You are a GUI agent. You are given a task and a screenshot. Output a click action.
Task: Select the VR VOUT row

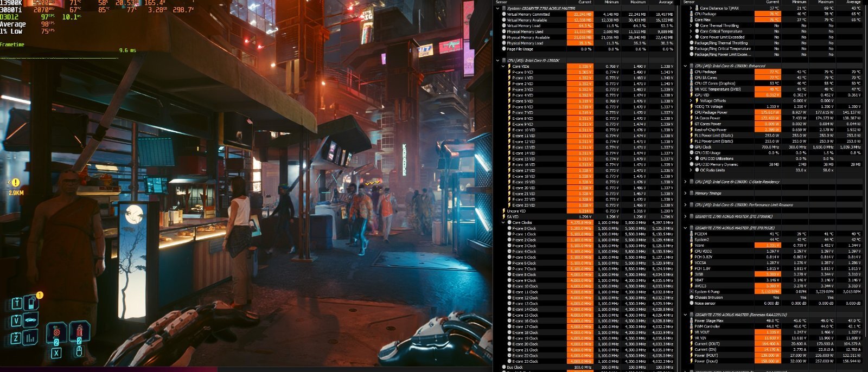click(775, 332)
